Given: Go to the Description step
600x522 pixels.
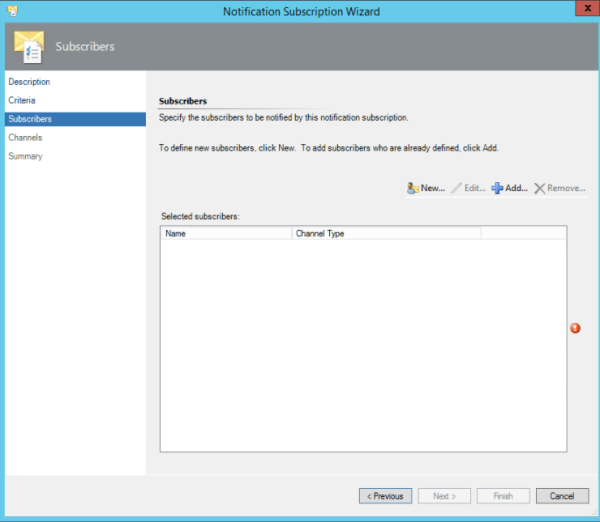Looking at the screenshot, I should pos(29,82).
